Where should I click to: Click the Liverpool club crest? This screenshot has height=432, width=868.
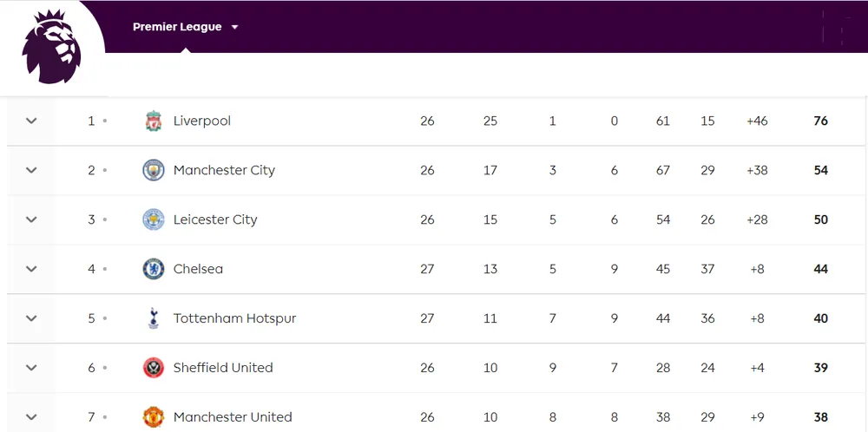pos(154,121)
